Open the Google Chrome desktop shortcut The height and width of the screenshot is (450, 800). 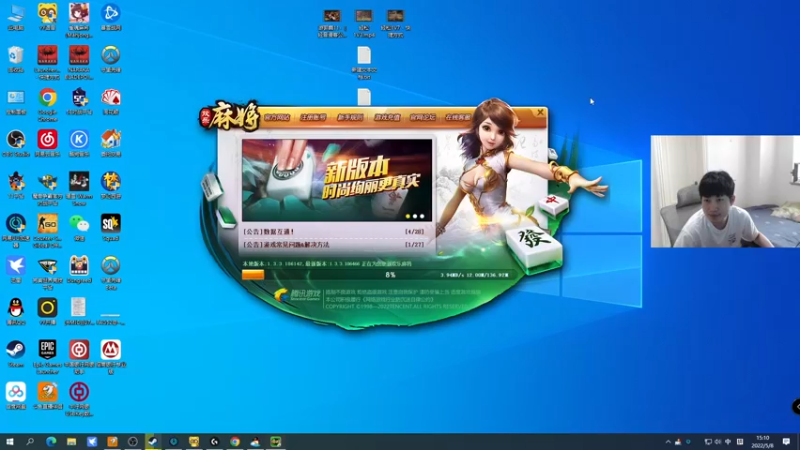[47, 98]
